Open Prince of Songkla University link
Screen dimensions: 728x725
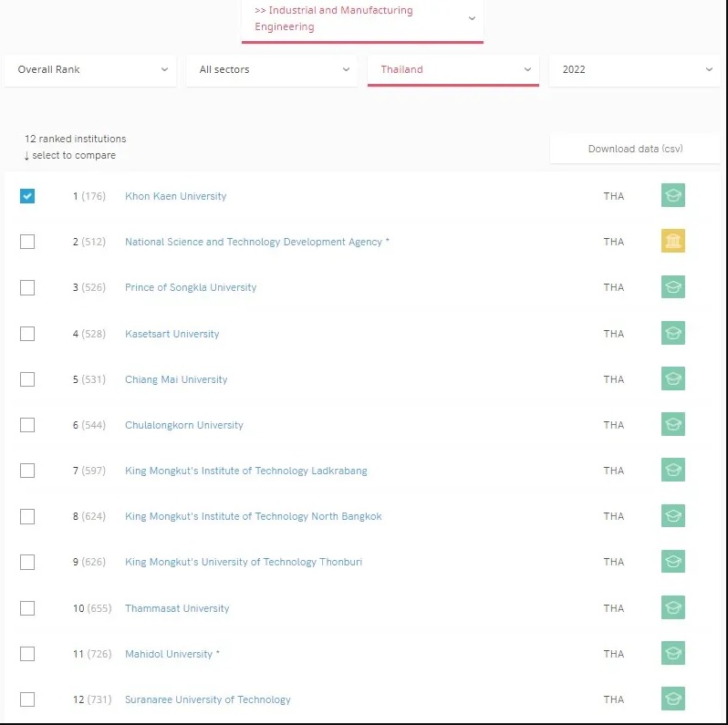191,287
